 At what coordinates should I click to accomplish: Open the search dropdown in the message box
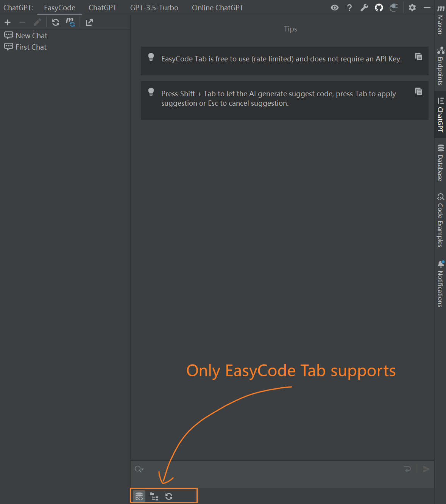tap(139, 469)
